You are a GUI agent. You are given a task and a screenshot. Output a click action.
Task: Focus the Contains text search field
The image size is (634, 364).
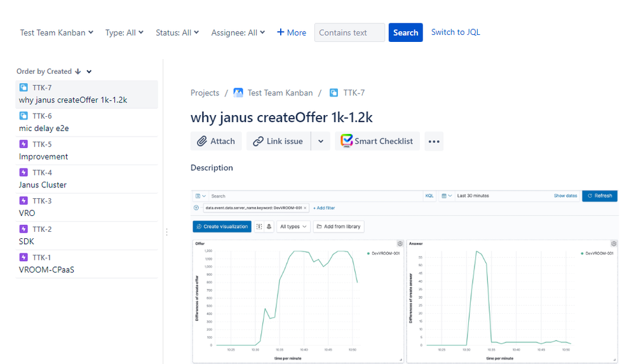tap(349, 32)
